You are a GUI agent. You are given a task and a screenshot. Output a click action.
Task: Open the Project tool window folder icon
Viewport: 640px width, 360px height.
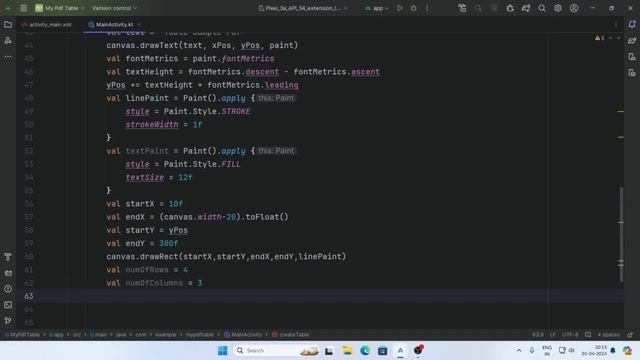8,24
